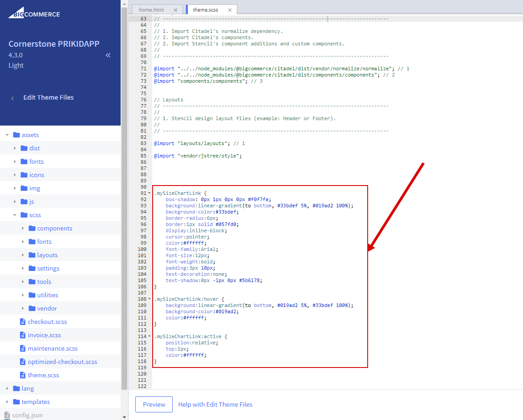Collapse the scss folder arrow

(15, 215)
